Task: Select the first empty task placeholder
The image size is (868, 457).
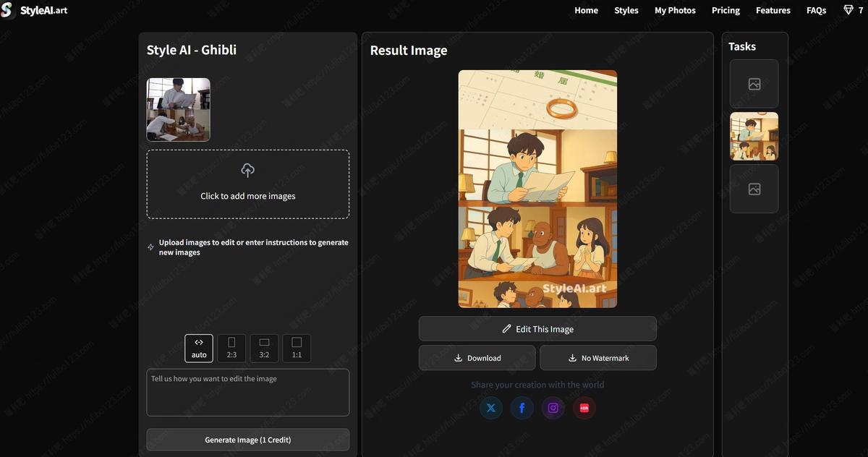Action: 754,84
